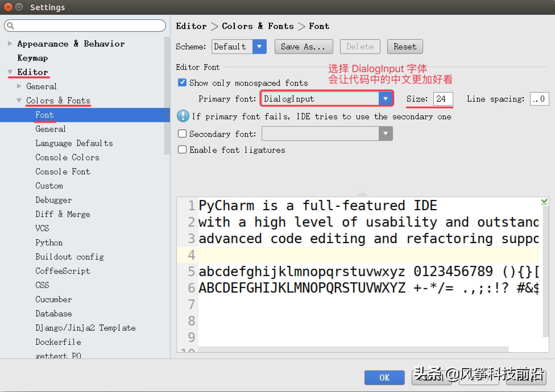The width and height of the screenshot is (555, 392).
Task: Click the highlighted empty line 4 in preview
Action: click(x=358, y=255)
